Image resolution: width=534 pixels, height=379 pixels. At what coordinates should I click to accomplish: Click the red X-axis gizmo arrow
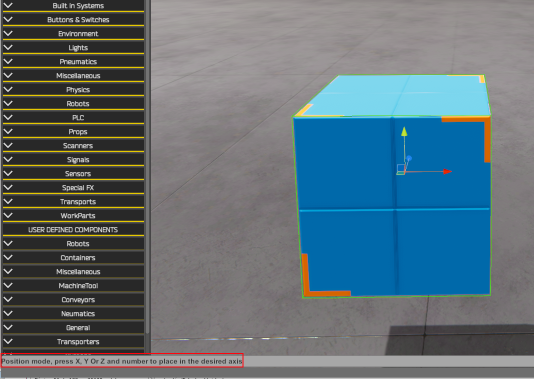[x=447, y=172]
